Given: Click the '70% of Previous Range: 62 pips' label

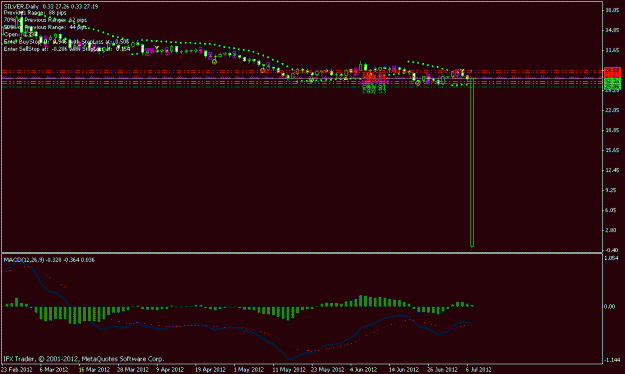Looking at the screenshot, I should click(x=45, y=20).
